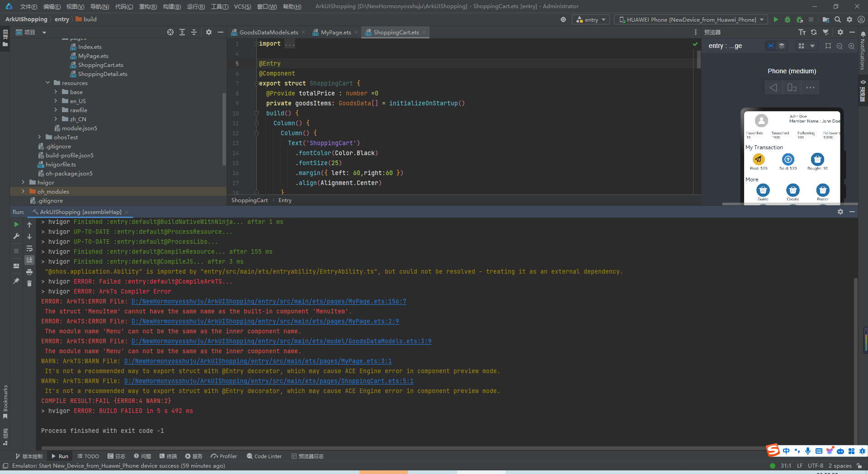
Task: Jump up the stack trace arrow
Action: tap(29, 225)
